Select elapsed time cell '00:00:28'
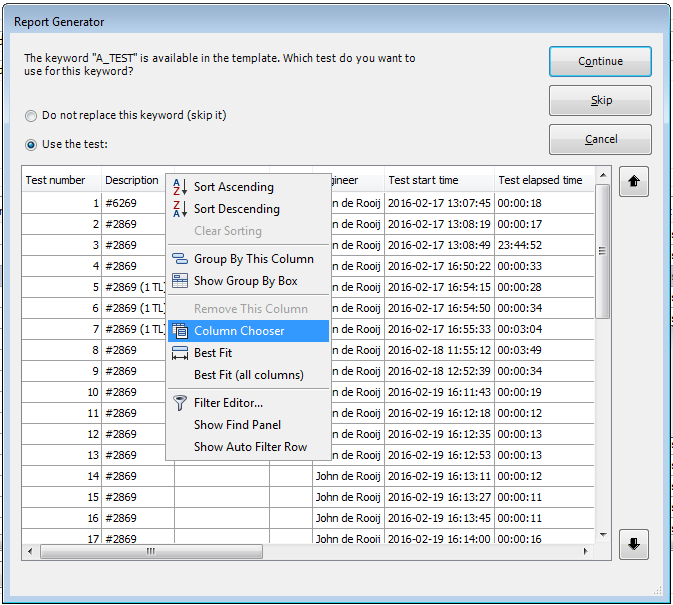673x605 pixels. tap(544, 287)
